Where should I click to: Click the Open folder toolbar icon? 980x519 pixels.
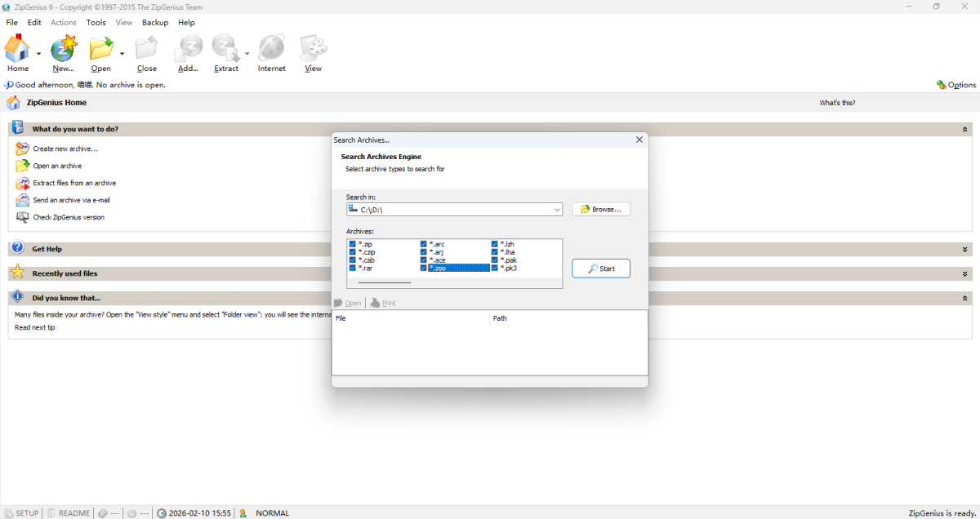coord(101,50)
